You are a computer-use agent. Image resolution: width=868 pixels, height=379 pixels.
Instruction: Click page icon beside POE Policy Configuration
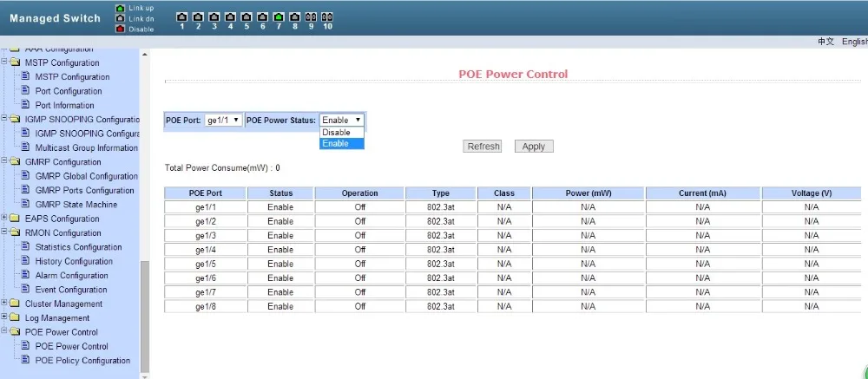pos(25,360)
